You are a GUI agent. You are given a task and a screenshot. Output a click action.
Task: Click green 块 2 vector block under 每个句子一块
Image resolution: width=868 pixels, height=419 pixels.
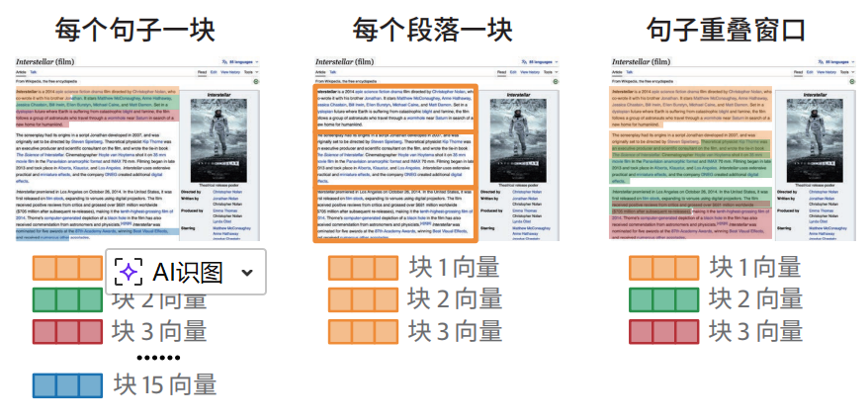pos(67,299)
